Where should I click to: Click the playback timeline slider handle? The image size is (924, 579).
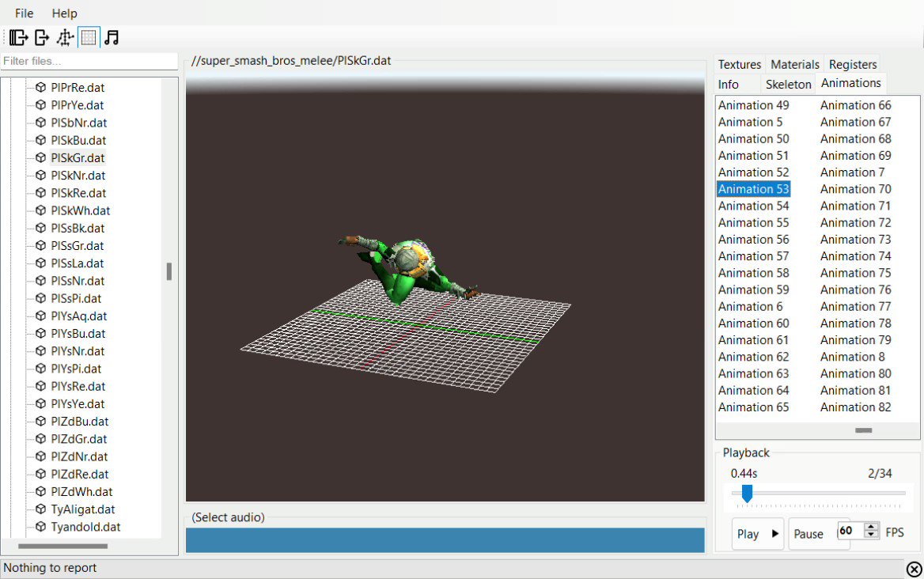coord(747,494)
